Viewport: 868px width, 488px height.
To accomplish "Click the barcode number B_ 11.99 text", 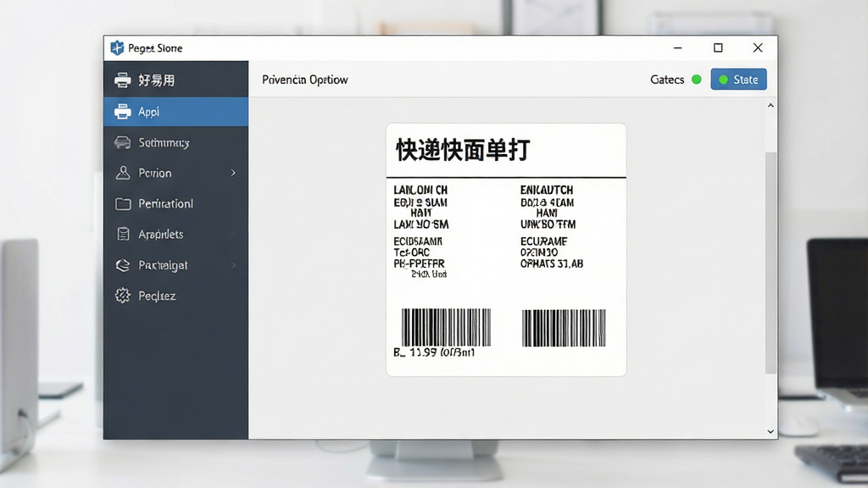I will pos(434,352).
